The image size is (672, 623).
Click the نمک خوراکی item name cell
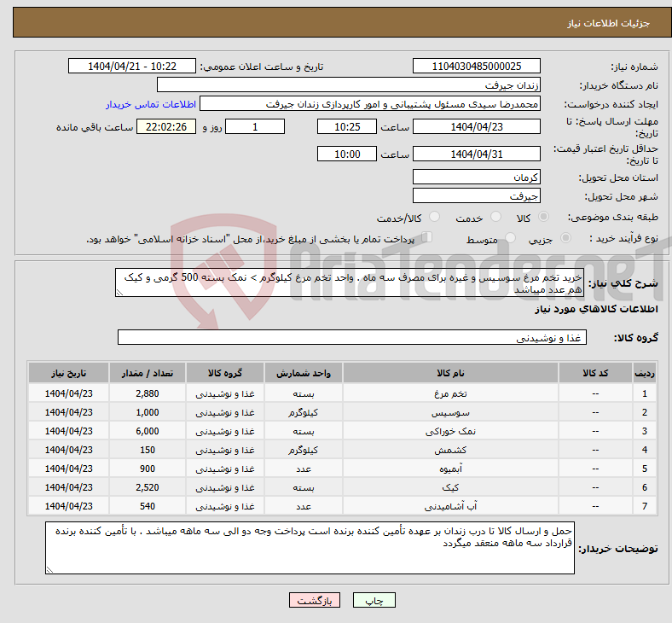(450, 431)
